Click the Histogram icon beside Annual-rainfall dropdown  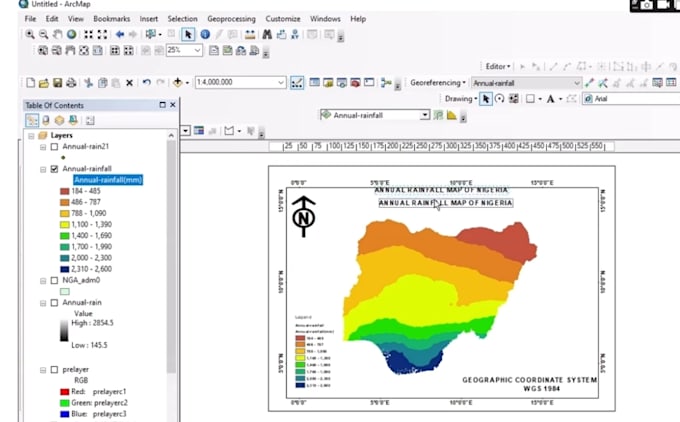[451, 115]
